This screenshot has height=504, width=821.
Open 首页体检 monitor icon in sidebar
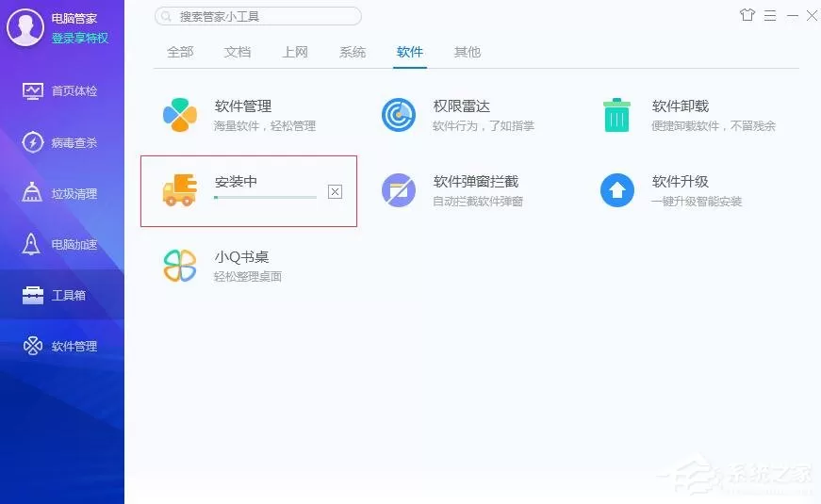click(32, 91)
